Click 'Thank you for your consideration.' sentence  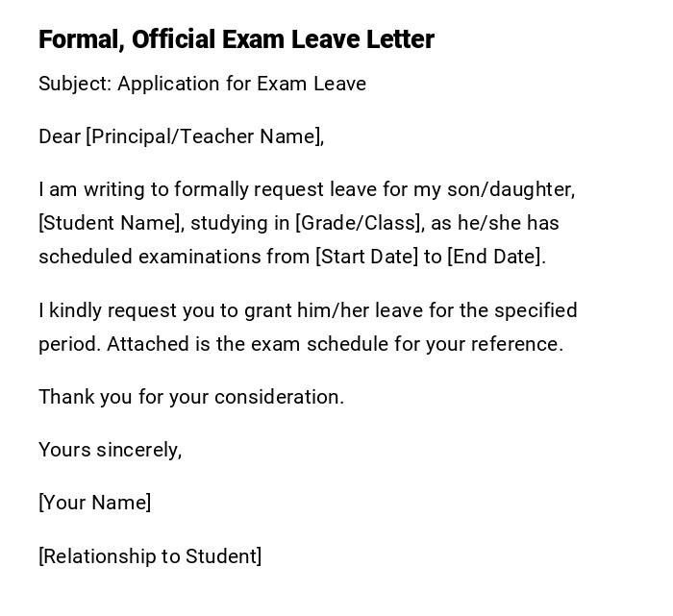191,397
